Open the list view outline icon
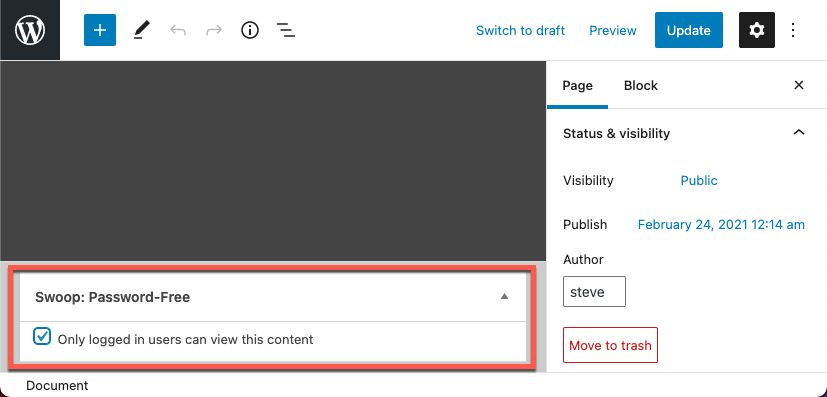 [286, 31]
